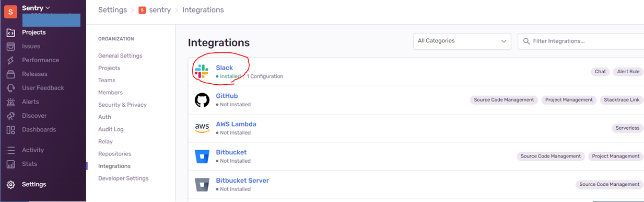Open Releases in the sidebar

coord(34,74)
